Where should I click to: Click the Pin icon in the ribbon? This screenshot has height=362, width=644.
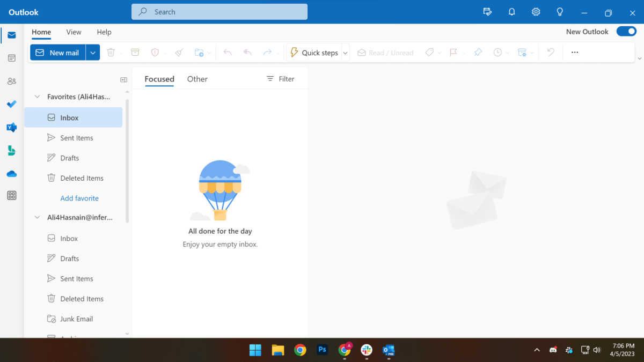[478, 52]
